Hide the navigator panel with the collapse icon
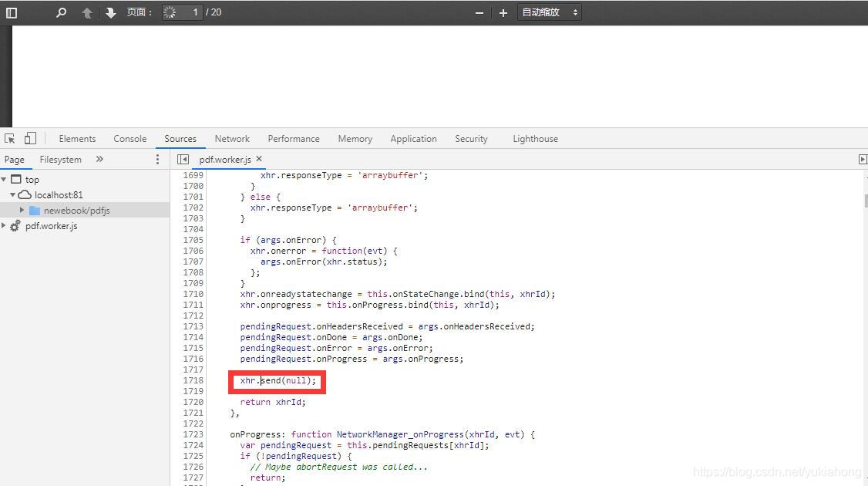Screen dimensions: 868x486 coord(182,159)
